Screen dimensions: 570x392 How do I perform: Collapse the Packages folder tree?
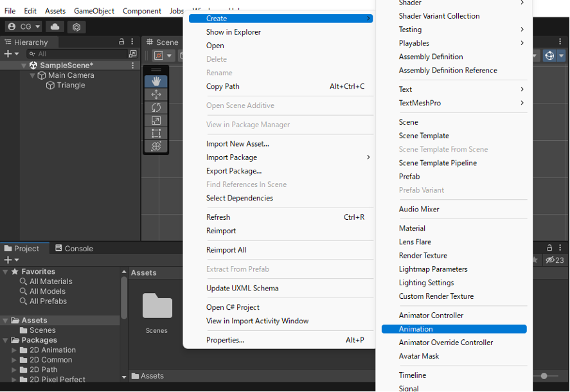coord(5,341)
